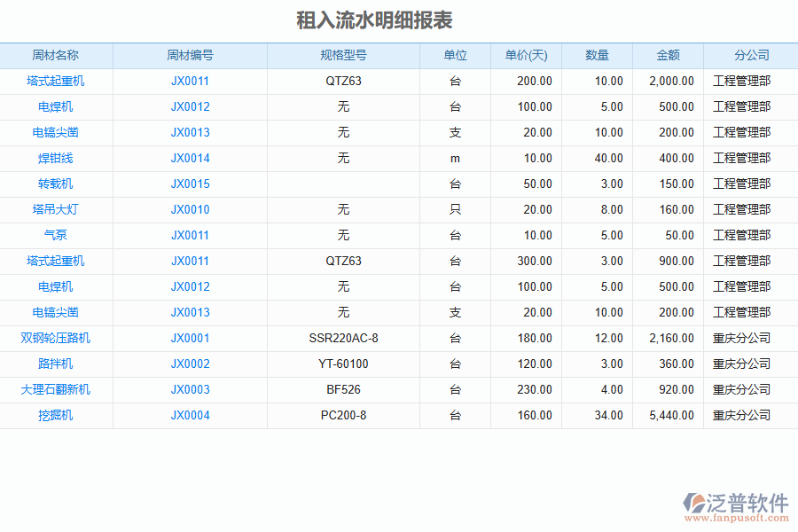Click the 租入流水明细报表 report title
Screen dimensions: 798x532
point(374,20)
